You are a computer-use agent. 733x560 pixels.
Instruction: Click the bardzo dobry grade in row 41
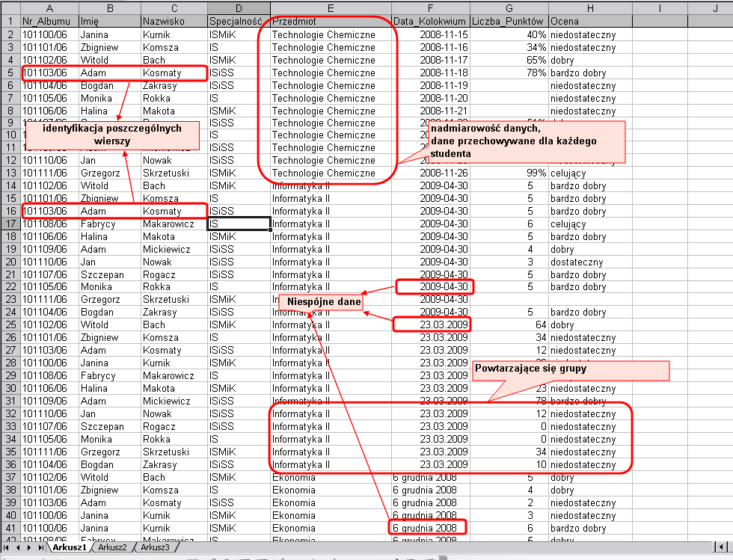pos(590,528)
